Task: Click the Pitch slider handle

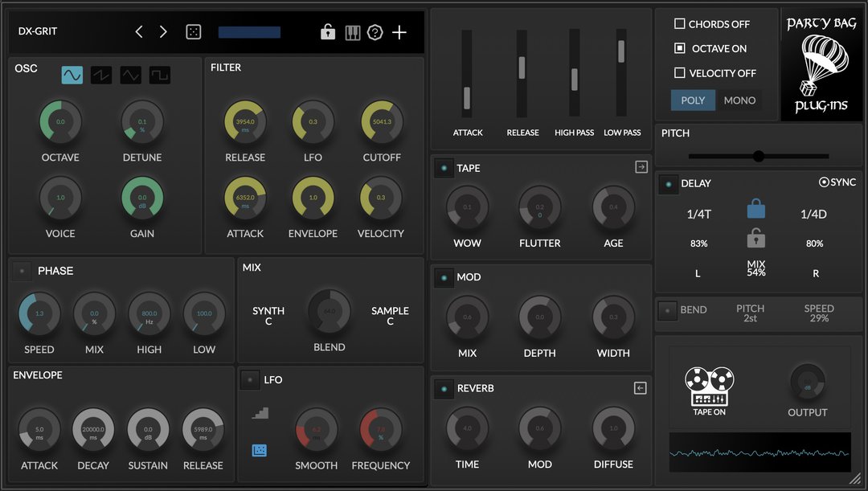Action: point(758,156)
